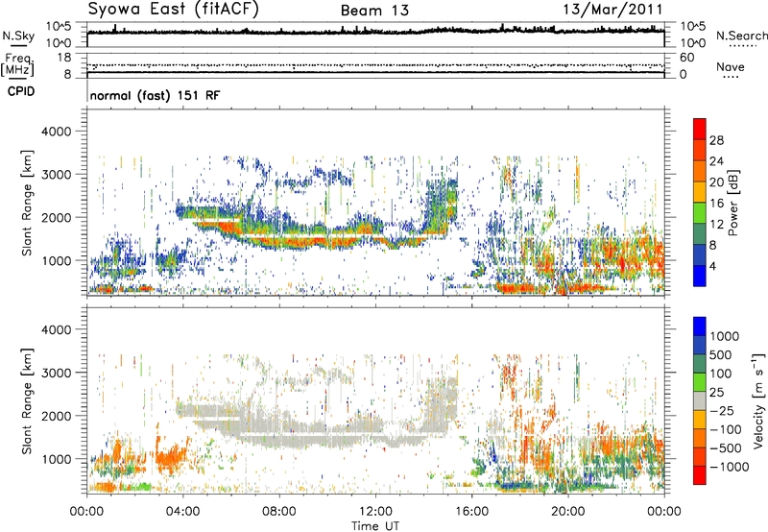Click 'normal (fast) 151 RF' text

(155, 95)
